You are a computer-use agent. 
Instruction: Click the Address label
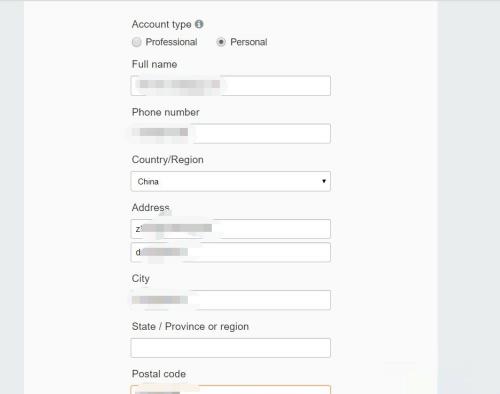pyautogui.click(x=151, y=207)
